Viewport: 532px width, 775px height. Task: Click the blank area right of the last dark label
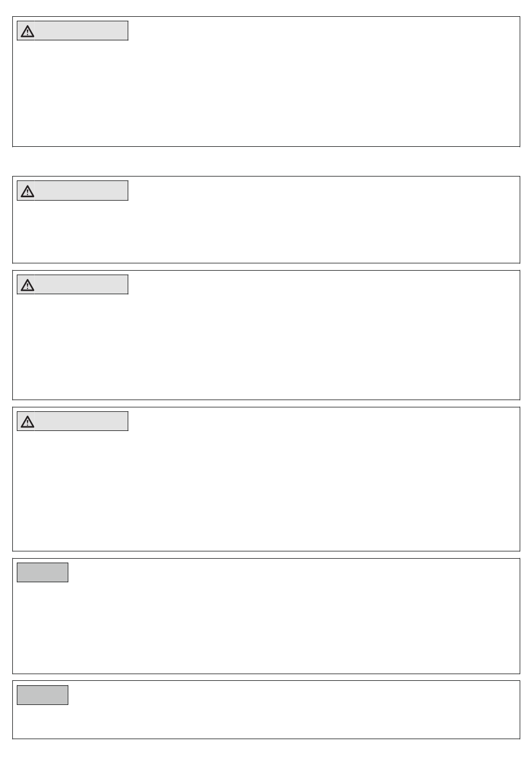(293, 695)
